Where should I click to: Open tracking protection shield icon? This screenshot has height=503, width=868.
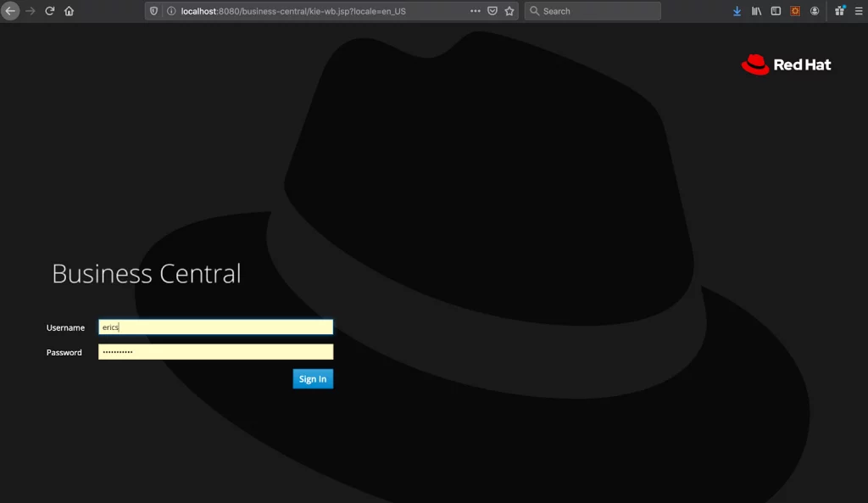point(154,11)
